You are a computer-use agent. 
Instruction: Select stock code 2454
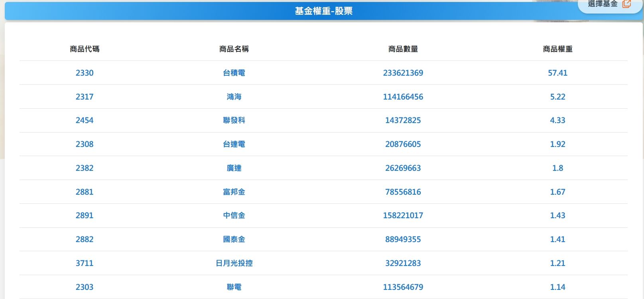(85, 120)
